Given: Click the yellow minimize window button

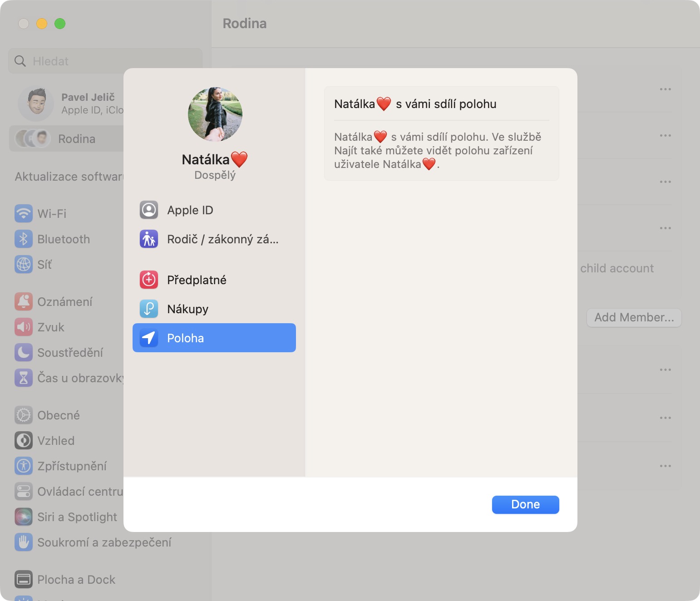Looking at the screenshot, I should [42, 24].
